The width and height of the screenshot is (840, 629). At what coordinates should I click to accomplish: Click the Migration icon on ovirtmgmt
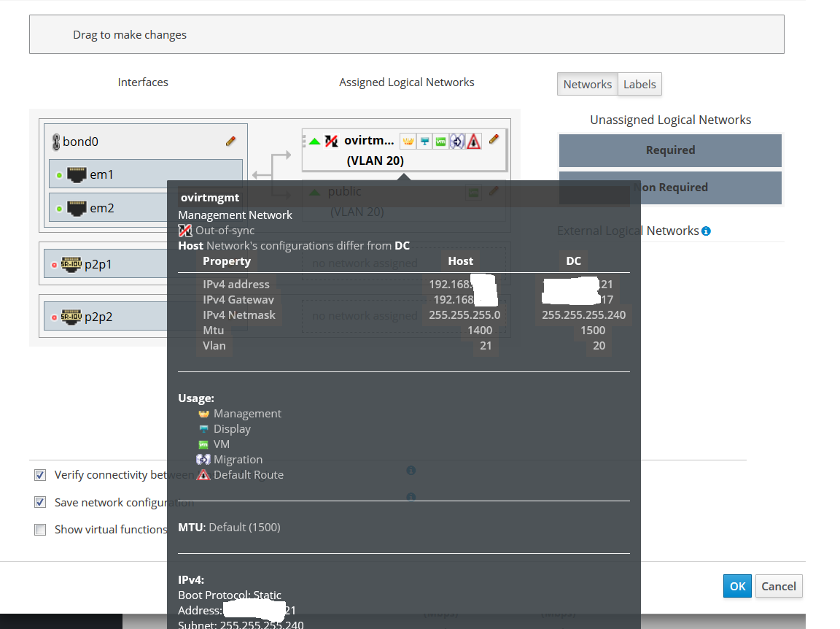457,141
